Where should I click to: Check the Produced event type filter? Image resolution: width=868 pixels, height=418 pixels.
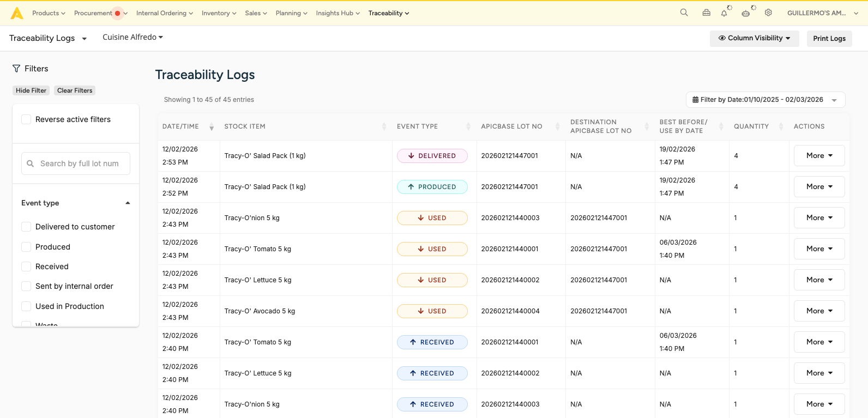[26, 247]
